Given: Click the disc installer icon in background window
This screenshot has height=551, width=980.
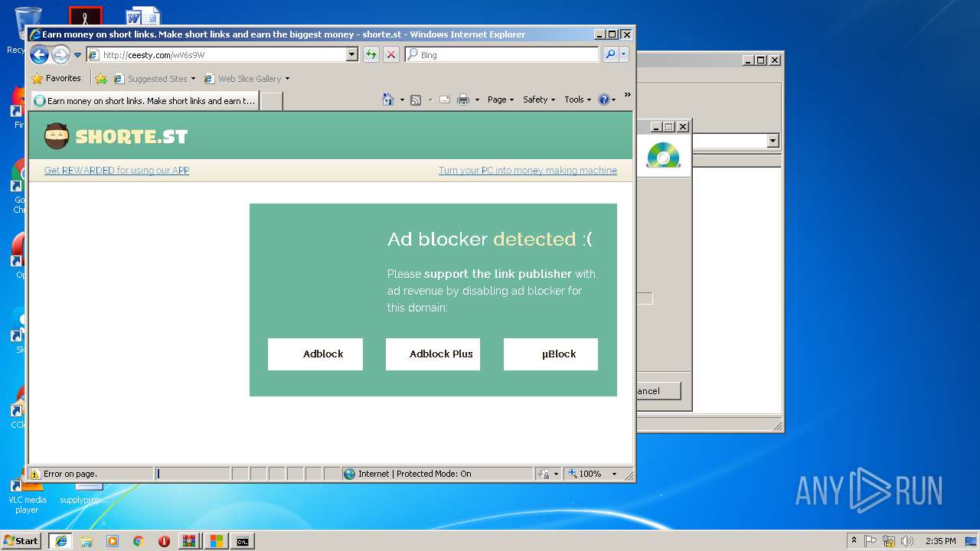Looking at the screenshot, I should pyautogui.click(x=663, y=155).
